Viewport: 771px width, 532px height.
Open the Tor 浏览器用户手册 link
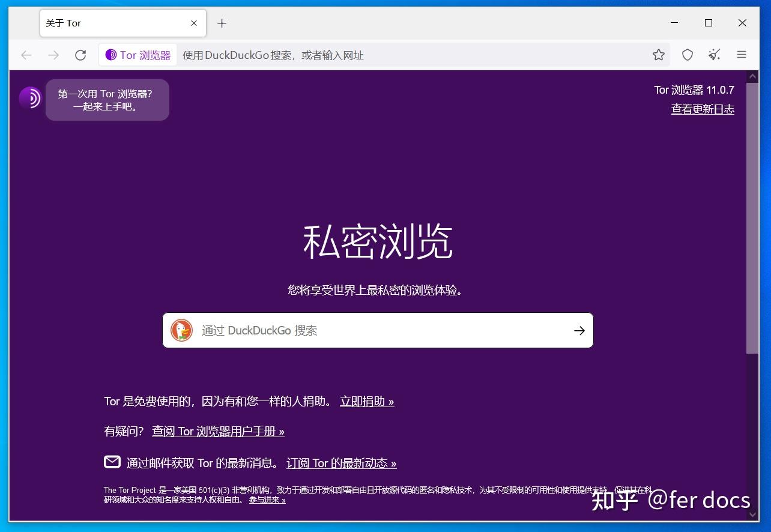tap(219, 431)
